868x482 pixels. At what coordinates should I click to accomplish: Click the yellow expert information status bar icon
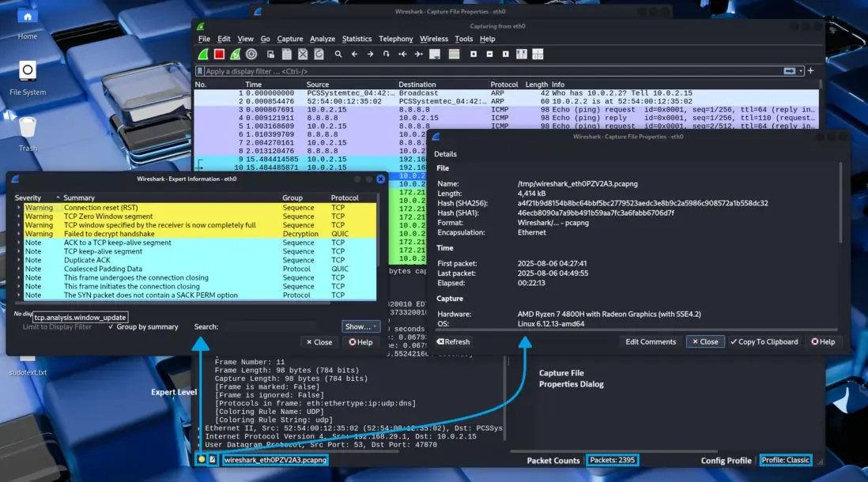202,460
